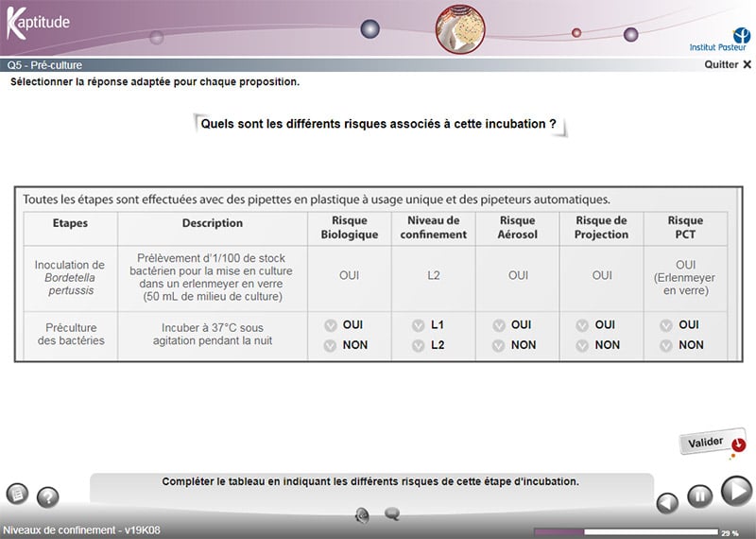
Task: Click the audio speaker icon
Action: (x=362, y=514)
